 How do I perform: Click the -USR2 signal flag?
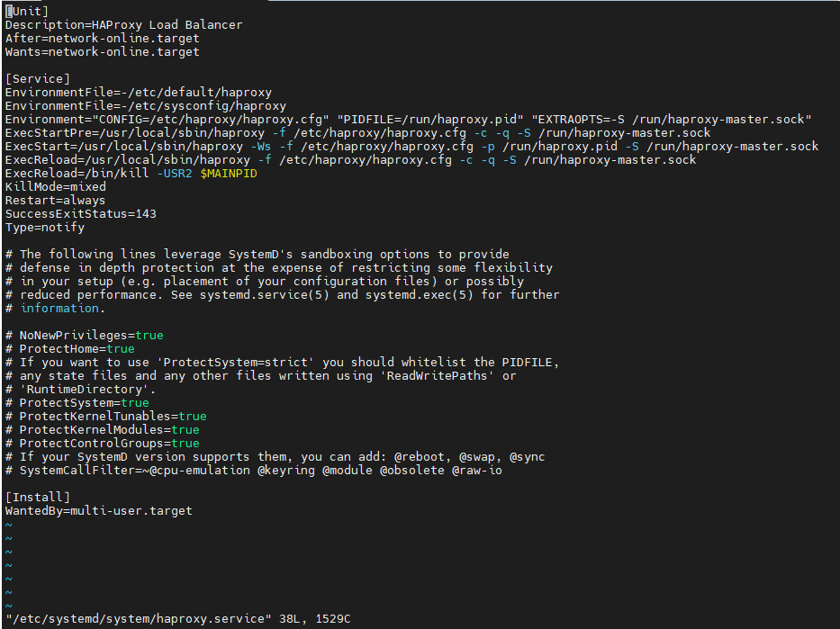[x=175, y=174]
